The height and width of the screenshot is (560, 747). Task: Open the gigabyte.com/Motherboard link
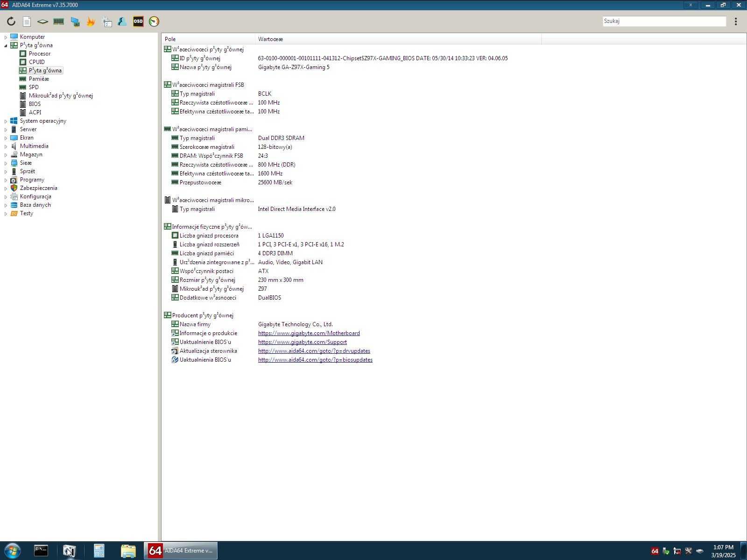tap(309, 333)
